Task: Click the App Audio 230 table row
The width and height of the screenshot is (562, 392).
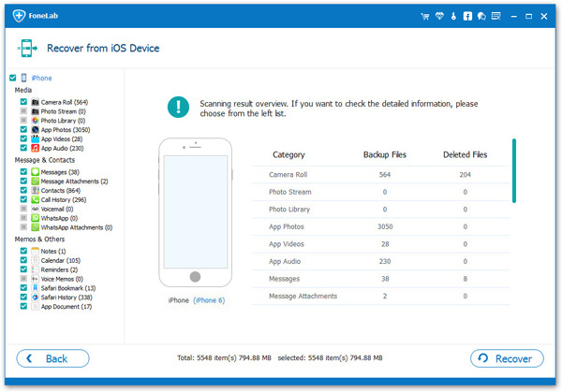Action: pyautogui.click(x=380, y=261)
